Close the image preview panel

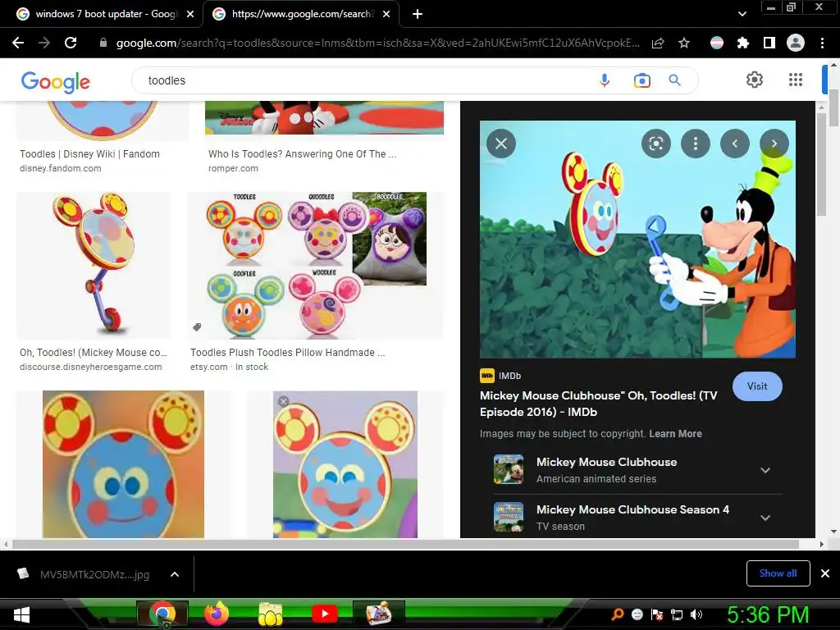(501, 144)
